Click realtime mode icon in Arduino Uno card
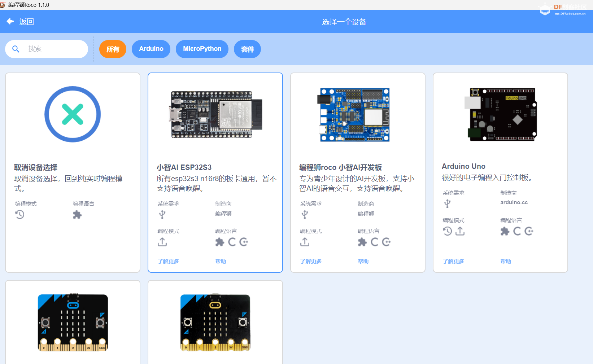 point(448,231)
